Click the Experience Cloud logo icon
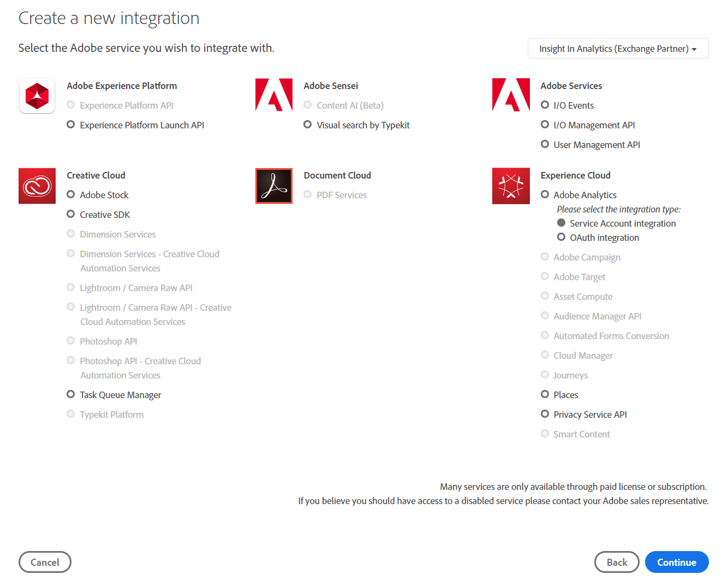This screenshot has height=580, width=728. coord(511,186)
